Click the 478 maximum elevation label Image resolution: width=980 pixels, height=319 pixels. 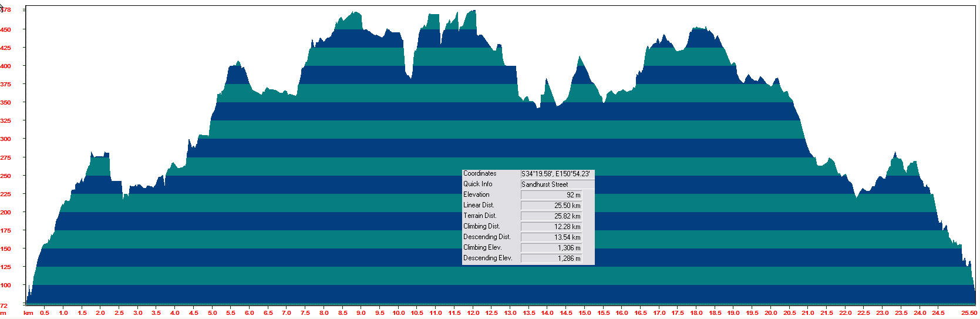point(5,10)
